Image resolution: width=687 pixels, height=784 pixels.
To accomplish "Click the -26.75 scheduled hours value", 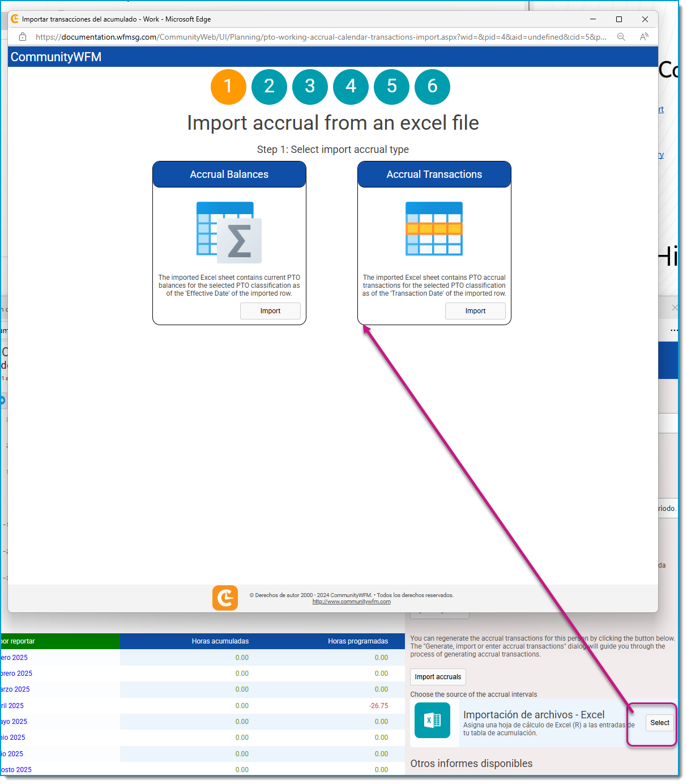I will (378, 706).
